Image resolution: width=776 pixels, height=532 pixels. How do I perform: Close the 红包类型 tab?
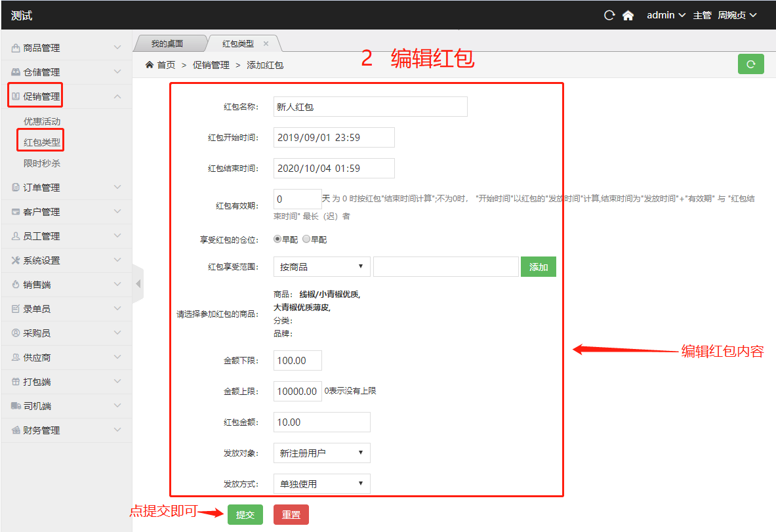[x=266, y=44]
